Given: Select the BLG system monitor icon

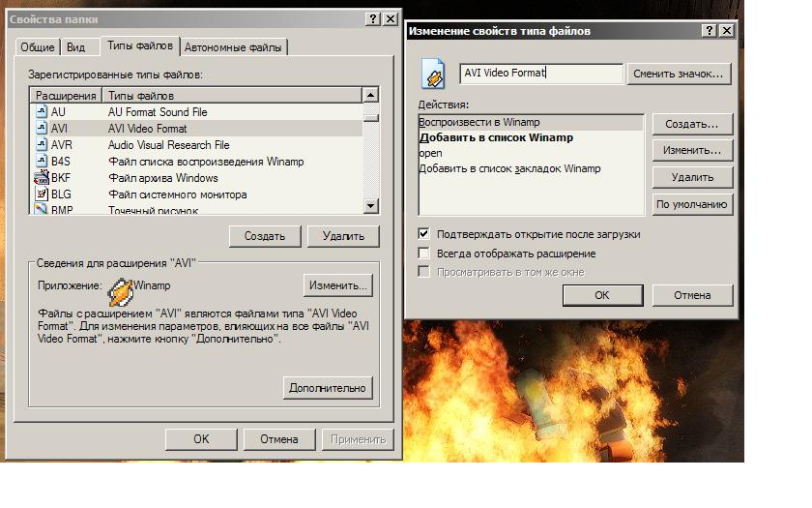Looking at the screenshot, I should [42, 194].
